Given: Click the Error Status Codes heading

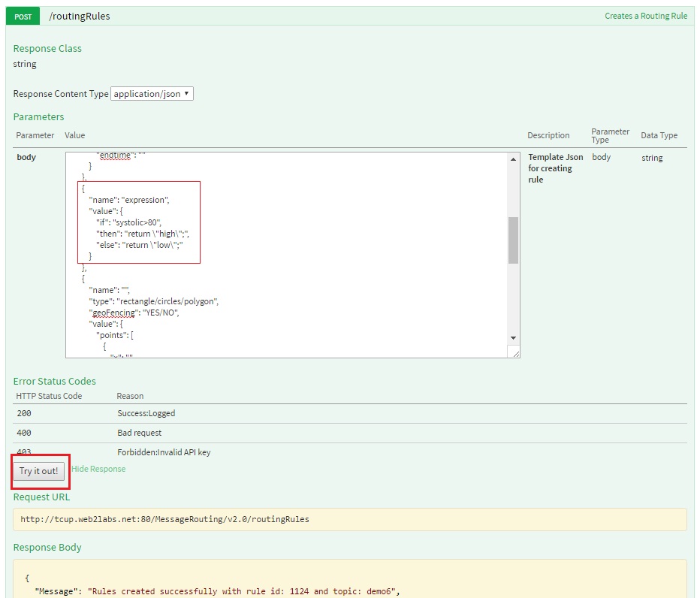Looking at the screenshot, I should click(55, 381).
